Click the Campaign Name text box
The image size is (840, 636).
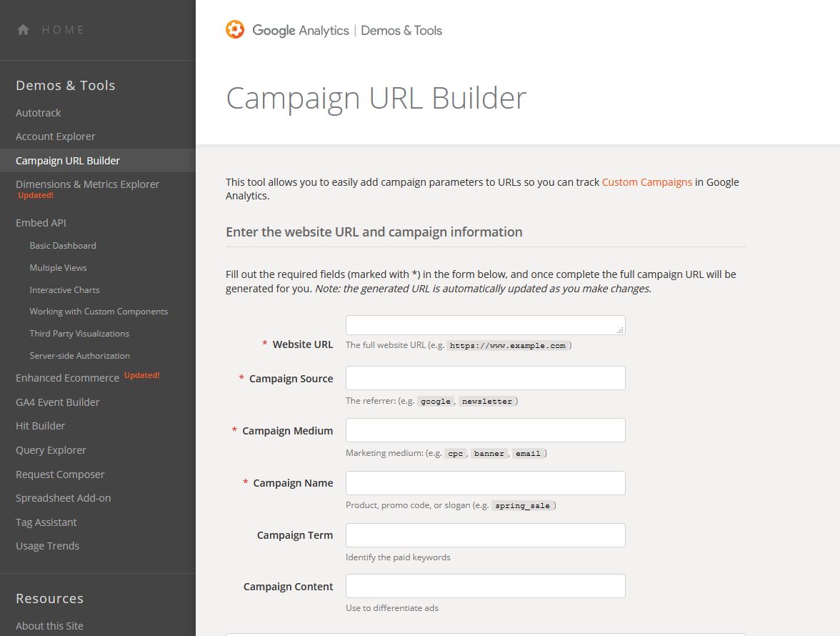click(x=485, y=483)
